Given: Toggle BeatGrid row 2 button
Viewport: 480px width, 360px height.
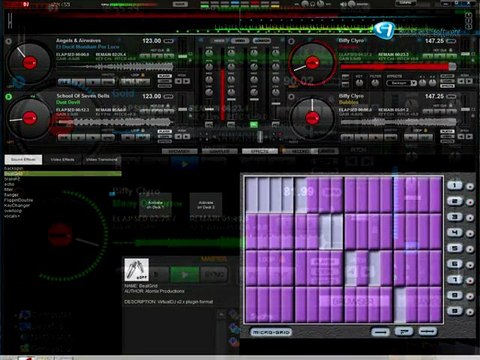Looking at the screenshot, I should (x=455, y=201).
